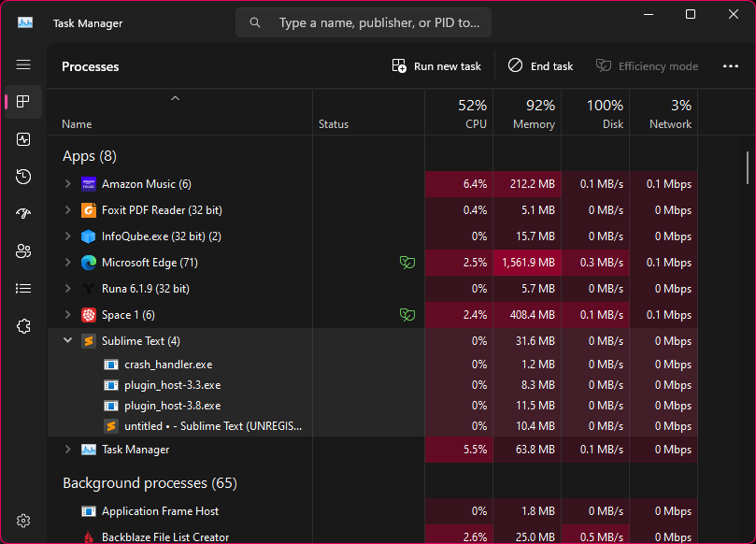Open the Performance page icon

tap(23, 139)
